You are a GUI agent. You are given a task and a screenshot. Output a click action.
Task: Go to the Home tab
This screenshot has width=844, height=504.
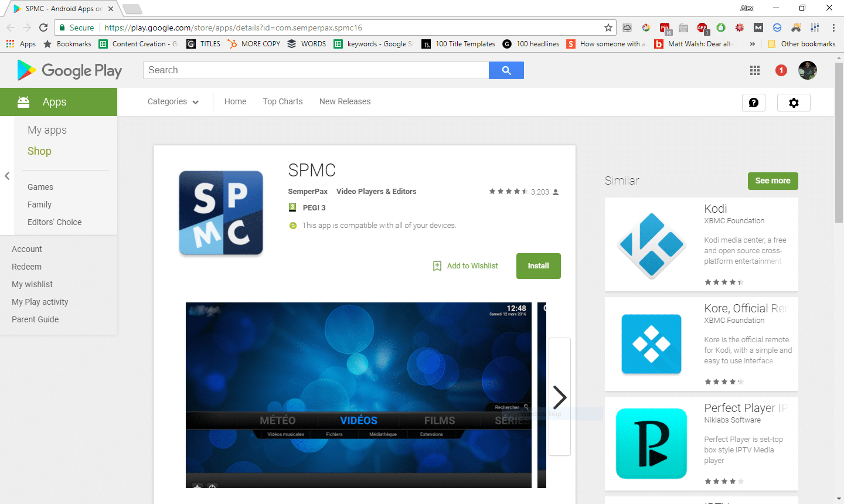235,101
